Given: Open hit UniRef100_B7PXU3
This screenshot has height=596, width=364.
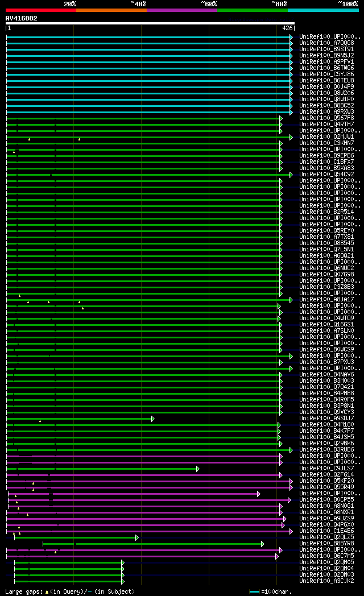Looking at the screenshot, I should coord(326,362).
